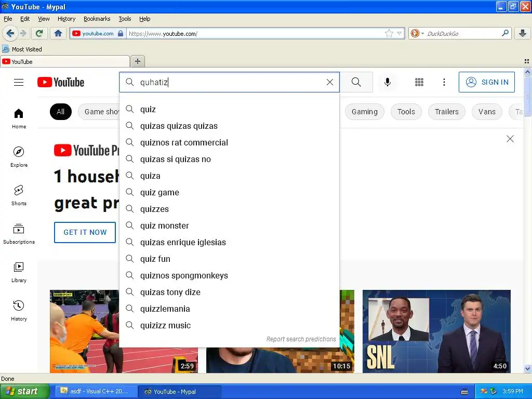Choose 'quizas enrique iglesias' suggestion
This screenshot has height=399, width=532.
pyautogui.click(x=229, y=242)
